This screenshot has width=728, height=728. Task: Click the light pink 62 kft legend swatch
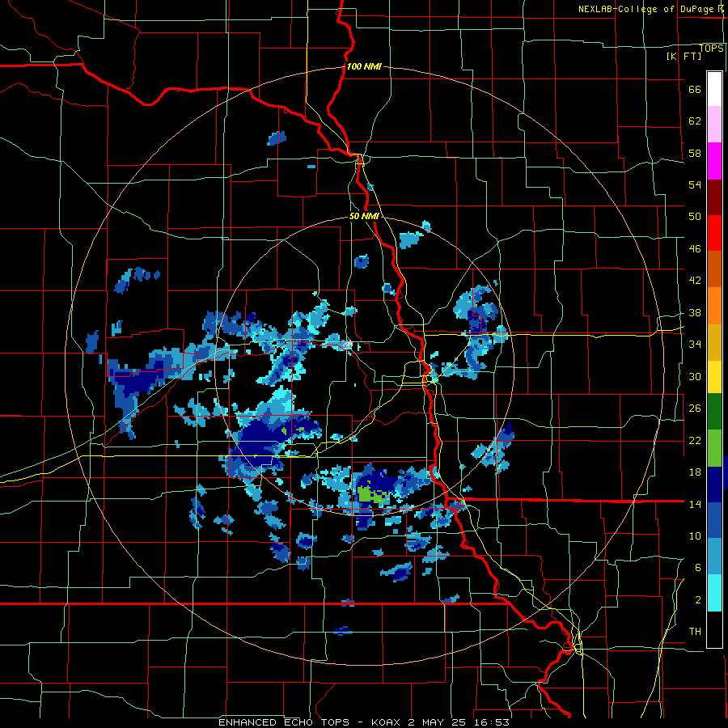[714, 125]
